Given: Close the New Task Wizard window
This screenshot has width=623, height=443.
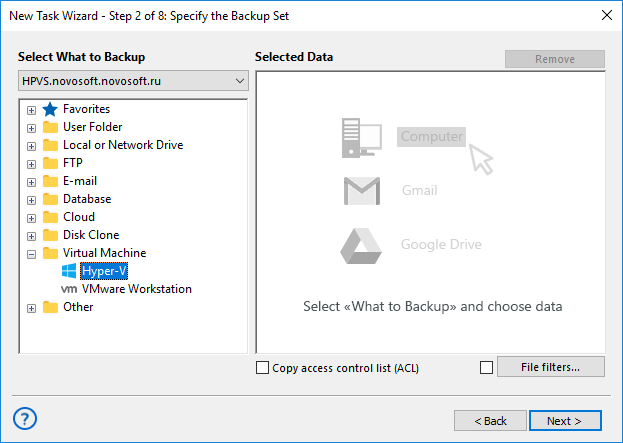Looking at the screenshot, I should tap(607, 15).
